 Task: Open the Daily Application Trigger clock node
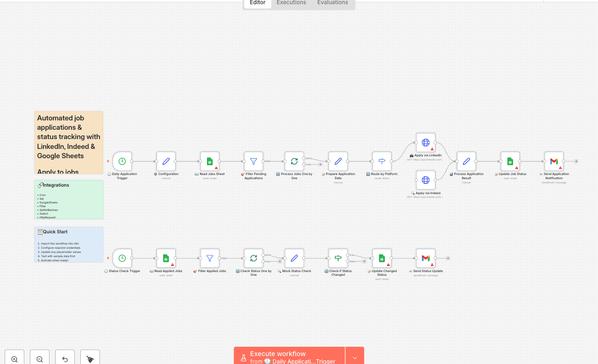122,161
